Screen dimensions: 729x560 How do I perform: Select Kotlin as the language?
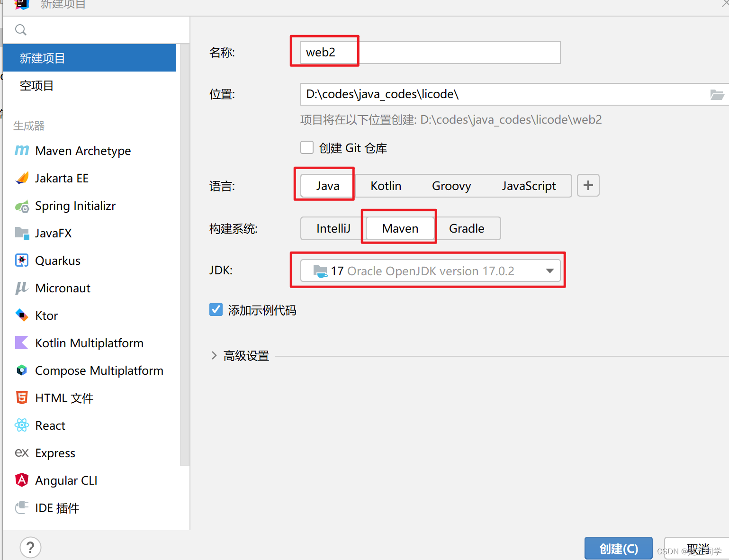pos(386,186)
